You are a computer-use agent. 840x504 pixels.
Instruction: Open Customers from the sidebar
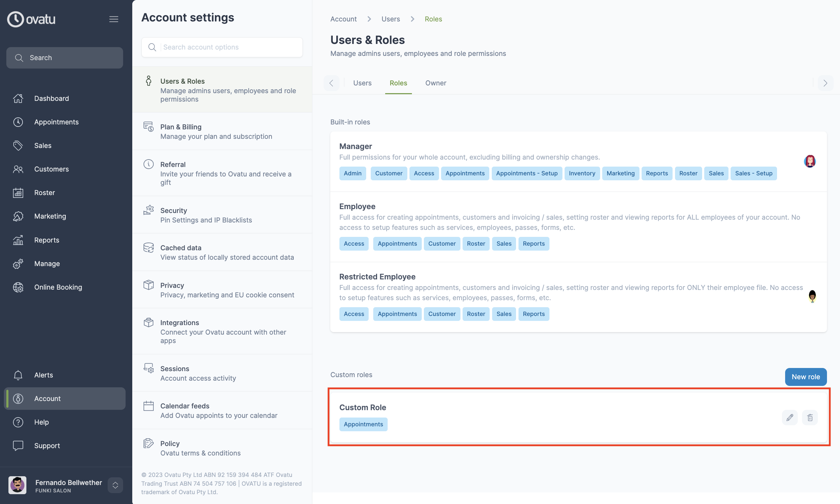51,169
